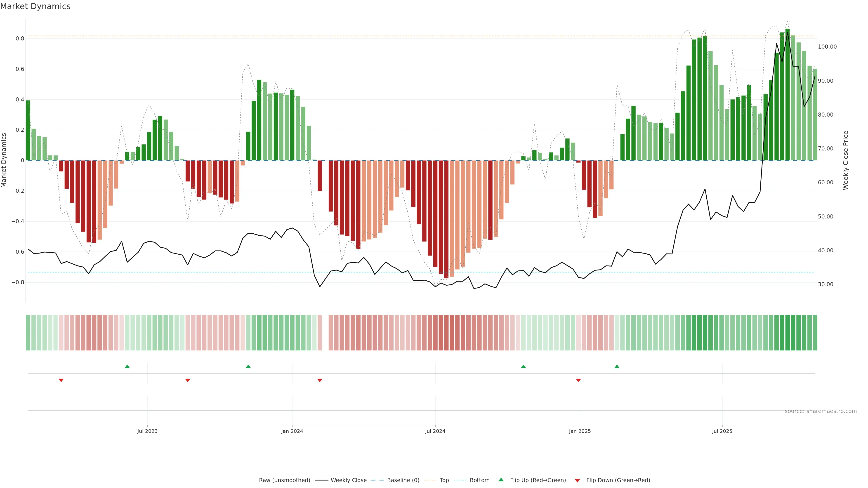Click the flip-up triangle just before Jan 2024

248,366
